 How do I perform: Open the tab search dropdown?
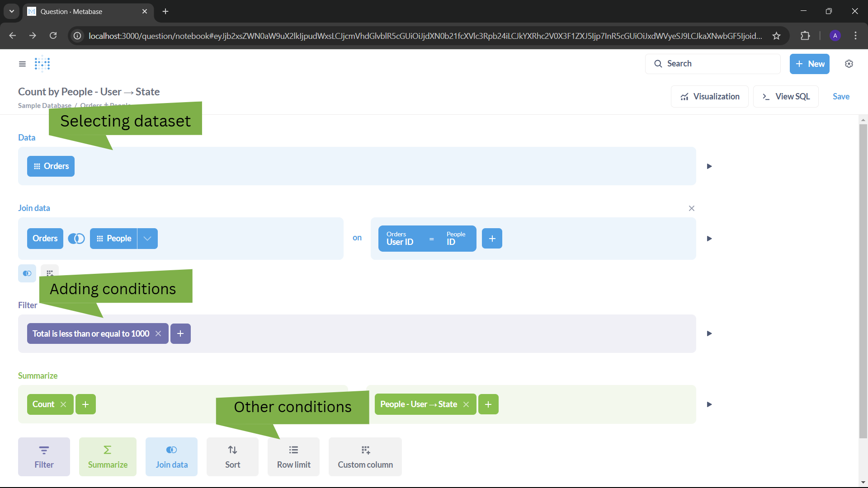click(x=12, y=11)
